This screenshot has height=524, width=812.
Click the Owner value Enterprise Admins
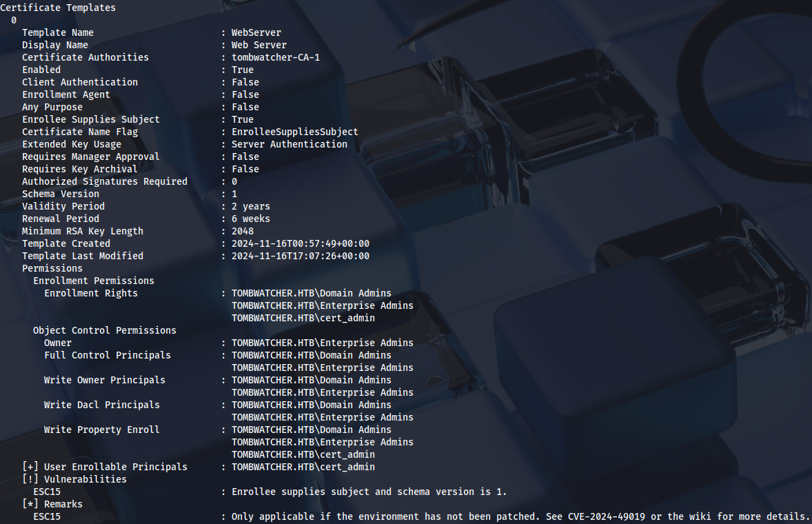[323, 343]
